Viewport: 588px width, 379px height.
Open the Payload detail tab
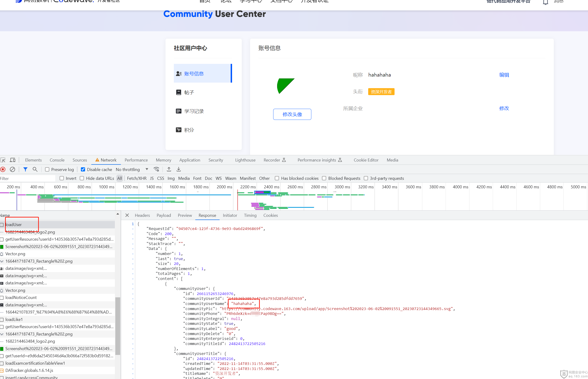164,215
